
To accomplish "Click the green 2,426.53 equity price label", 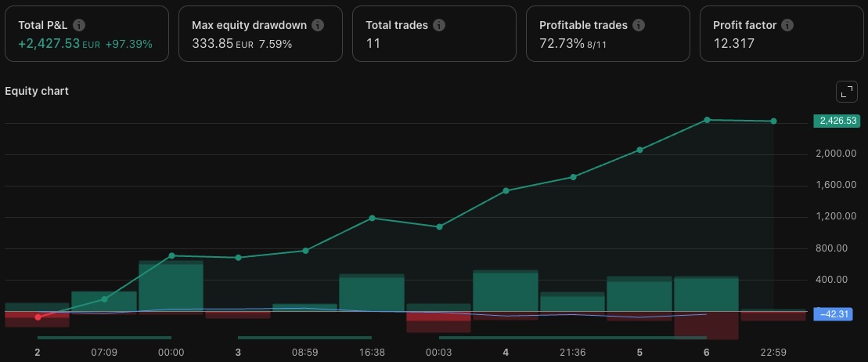I will (x=837, y=121).
